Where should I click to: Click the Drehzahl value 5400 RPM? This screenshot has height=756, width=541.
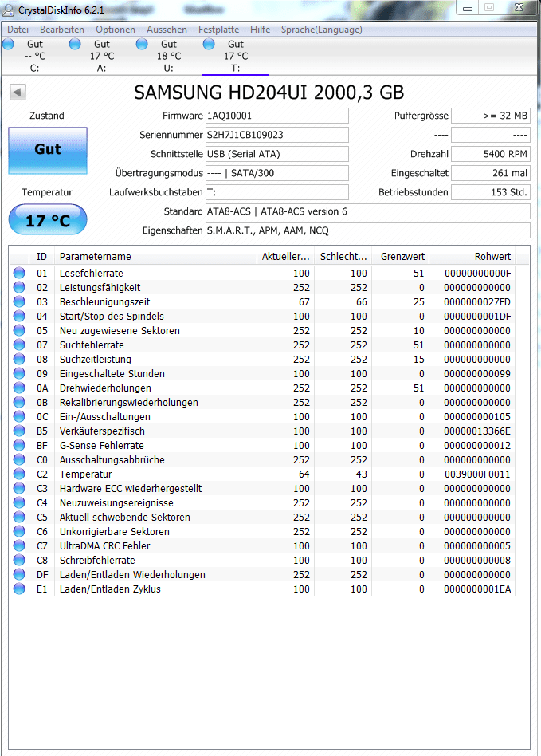[x=491, y=154]
